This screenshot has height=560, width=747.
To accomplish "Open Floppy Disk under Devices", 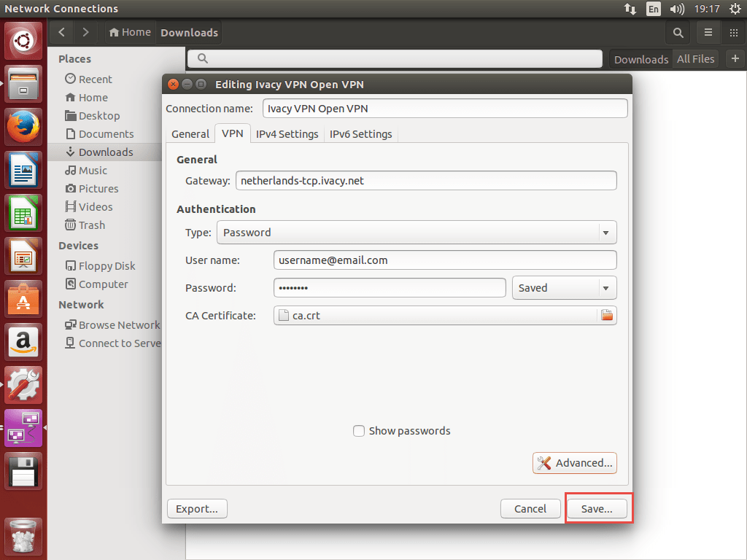I will [x=100, y=265].
